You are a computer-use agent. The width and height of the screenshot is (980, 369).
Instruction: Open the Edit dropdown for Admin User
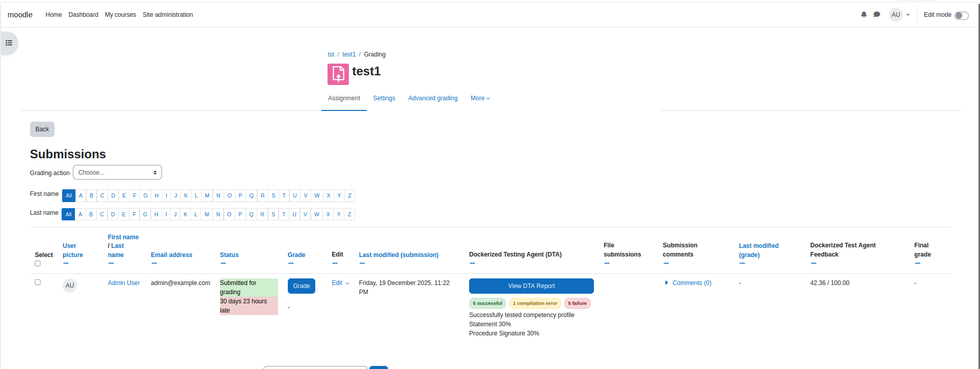point(340,283)
